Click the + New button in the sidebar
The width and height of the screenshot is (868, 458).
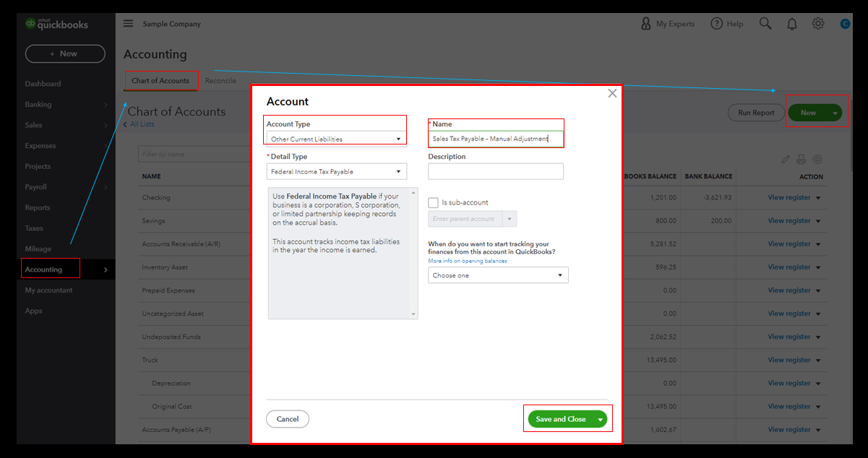click(65, 53)
